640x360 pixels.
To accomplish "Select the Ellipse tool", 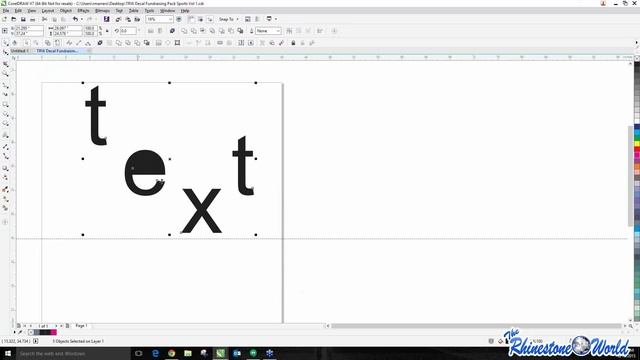I will coord(5,115).
